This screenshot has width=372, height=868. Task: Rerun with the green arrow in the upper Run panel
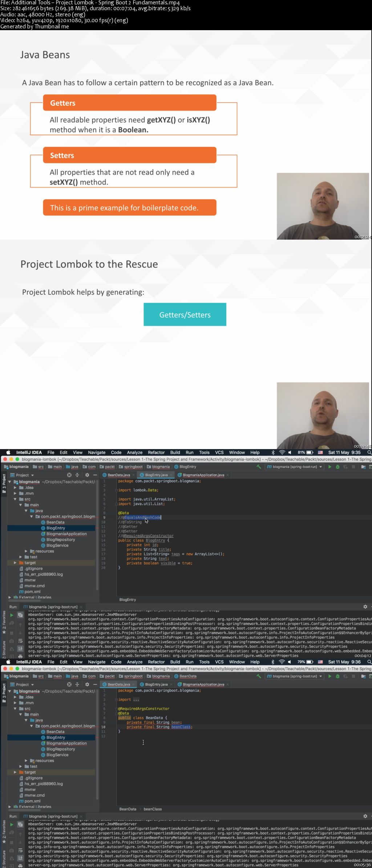click(12, 615)
